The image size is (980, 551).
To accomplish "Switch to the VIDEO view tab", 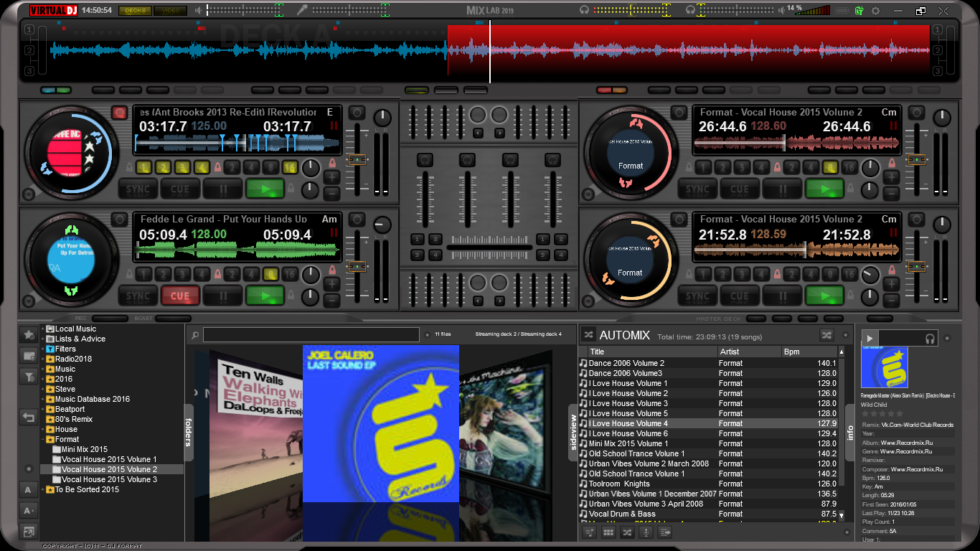I will click(171, 11).
